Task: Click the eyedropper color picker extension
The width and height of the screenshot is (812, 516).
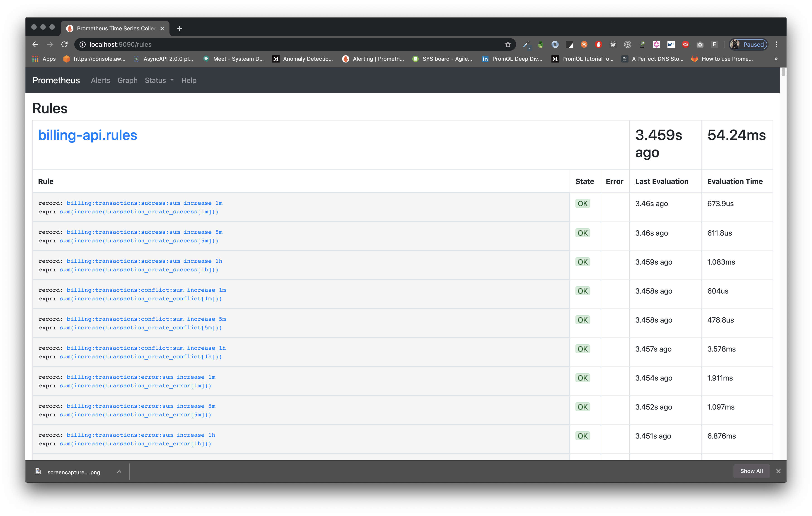Action: [x=526, y=44]
